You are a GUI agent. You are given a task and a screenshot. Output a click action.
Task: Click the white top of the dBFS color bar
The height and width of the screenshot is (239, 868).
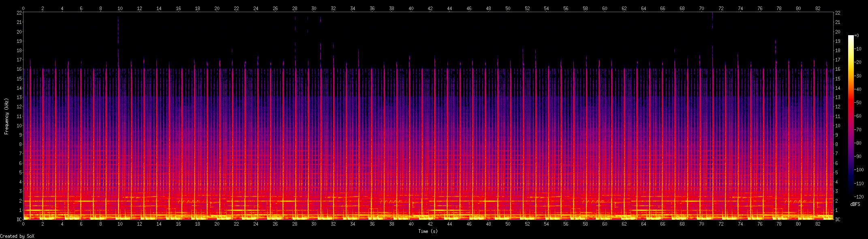851,37
